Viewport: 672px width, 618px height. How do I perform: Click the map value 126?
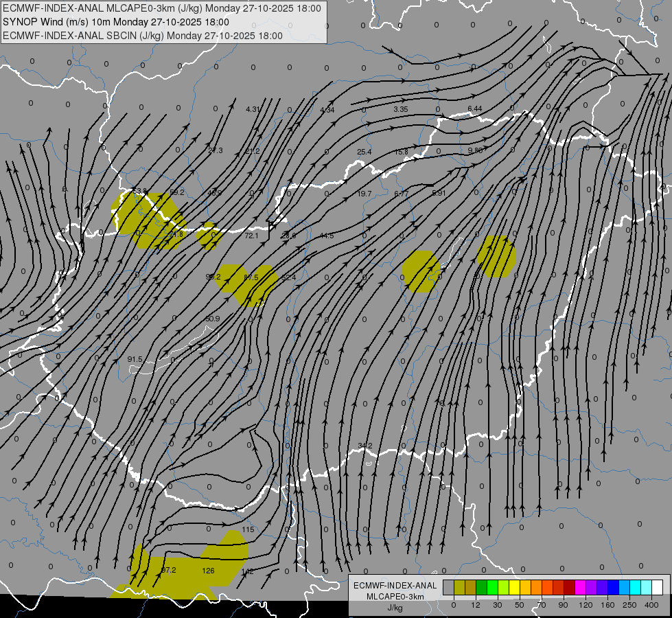click(208, 571)
